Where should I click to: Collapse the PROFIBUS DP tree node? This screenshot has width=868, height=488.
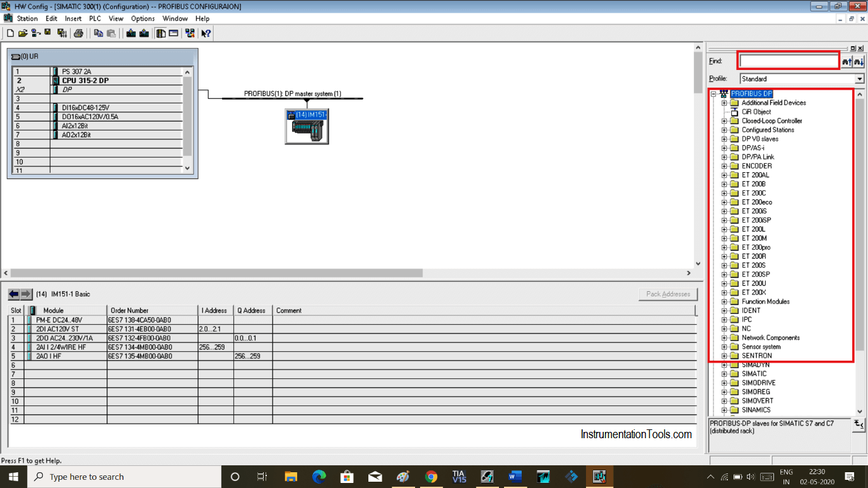tap(713, 93)
